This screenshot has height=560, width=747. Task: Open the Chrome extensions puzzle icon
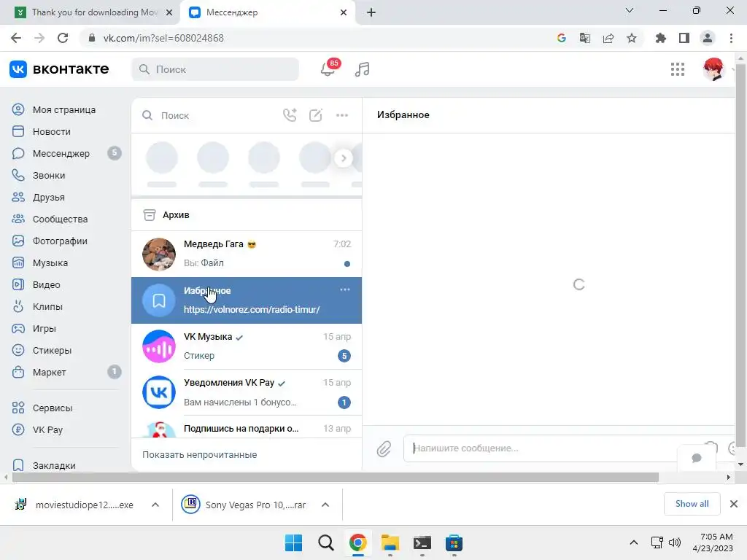(660, 38)
